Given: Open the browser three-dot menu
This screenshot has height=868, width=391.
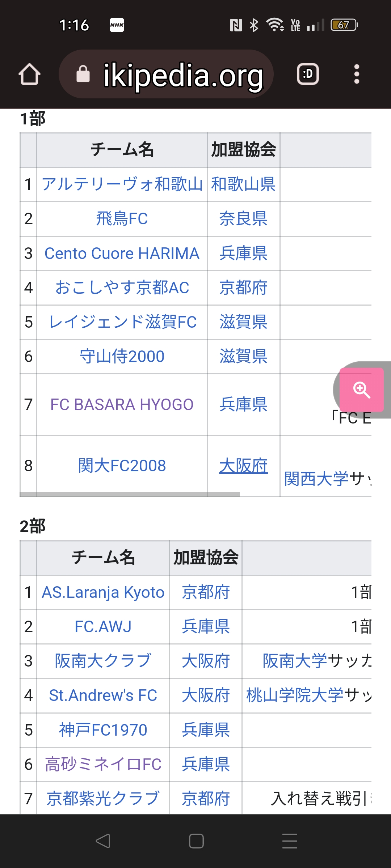Looking at the screenshot, I should click(357, 74).
